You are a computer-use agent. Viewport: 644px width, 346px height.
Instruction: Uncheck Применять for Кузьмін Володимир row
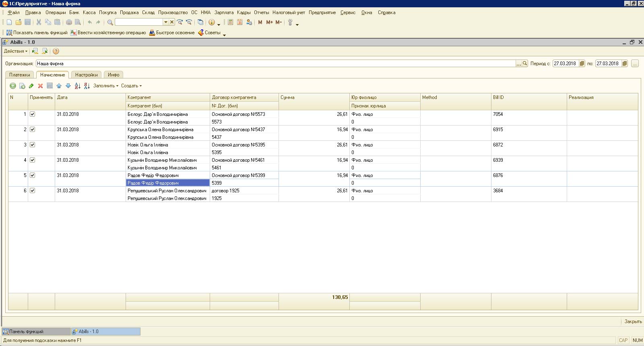pos(33,160)
